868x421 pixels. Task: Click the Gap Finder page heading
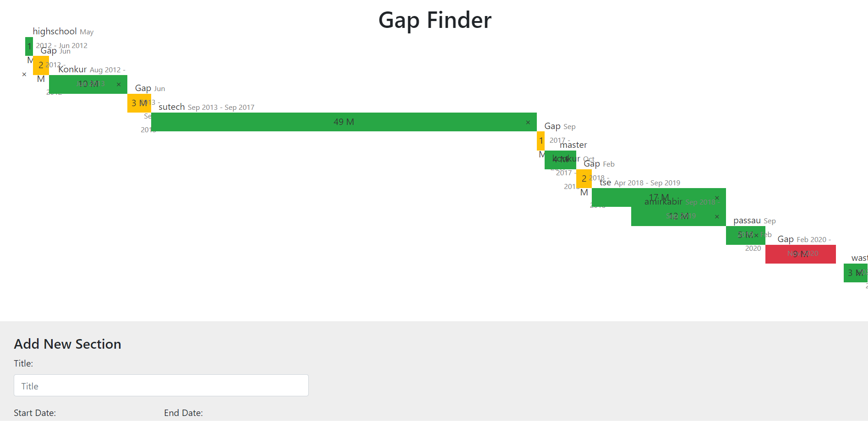tap(434, 20)
